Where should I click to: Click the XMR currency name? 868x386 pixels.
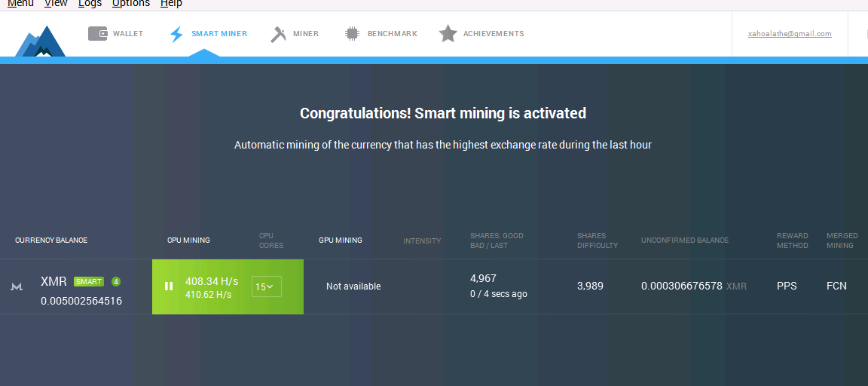coord(53,281)
